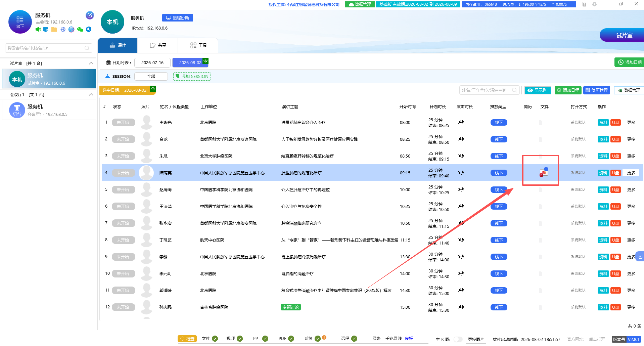Screen dimensions: 644x346
Task: Click the music note round icon
Action: (x=71, y=30)
